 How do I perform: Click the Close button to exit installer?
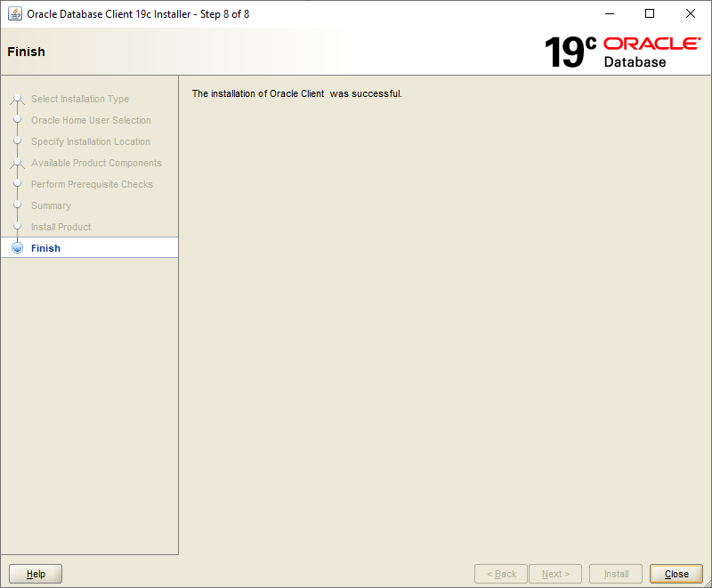676,574
